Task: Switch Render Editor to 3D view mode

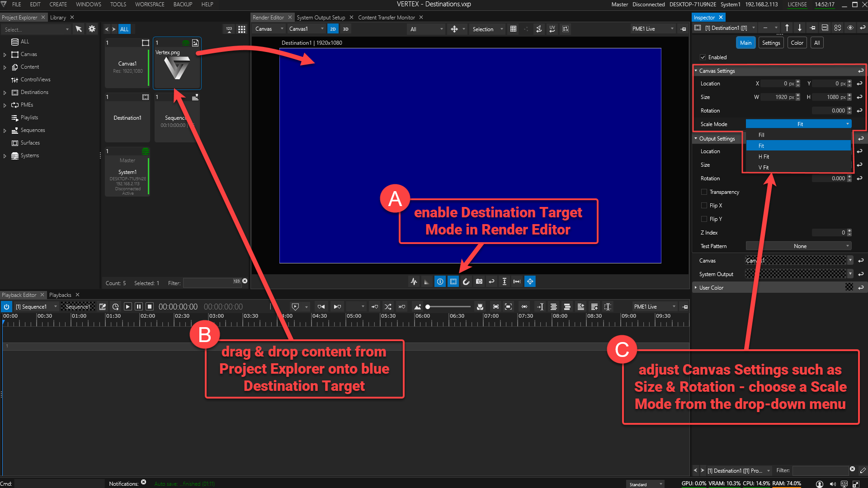Action: tap(345, 28)
